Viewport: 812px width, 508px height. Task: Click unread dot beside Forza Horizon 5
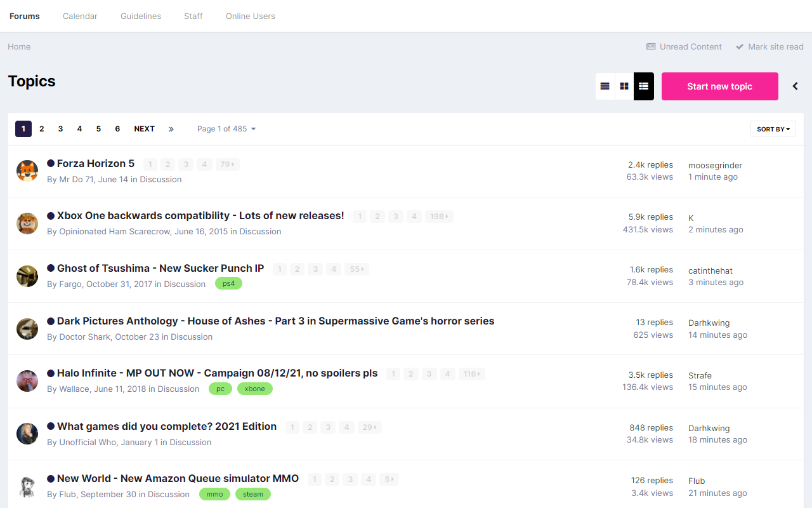51,163
